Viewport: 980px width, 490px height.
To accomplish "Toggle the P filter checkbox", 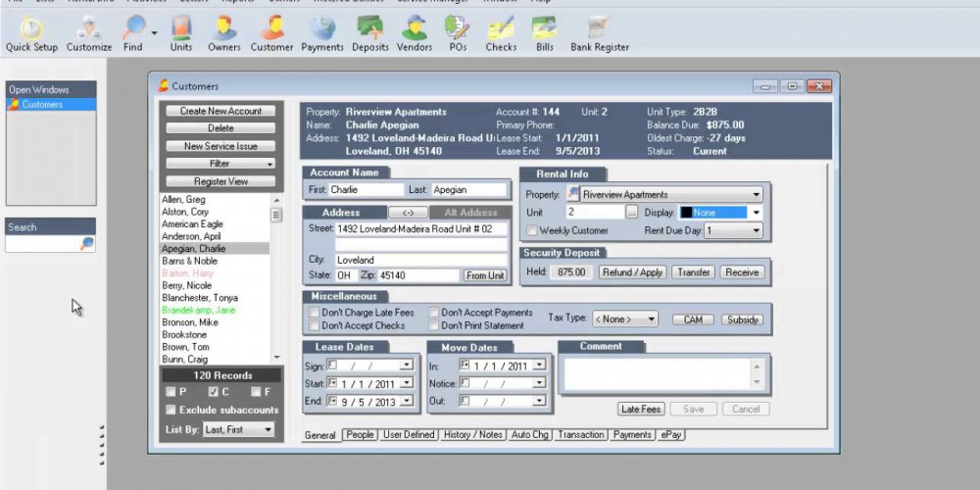I will (x=171, y=392).
